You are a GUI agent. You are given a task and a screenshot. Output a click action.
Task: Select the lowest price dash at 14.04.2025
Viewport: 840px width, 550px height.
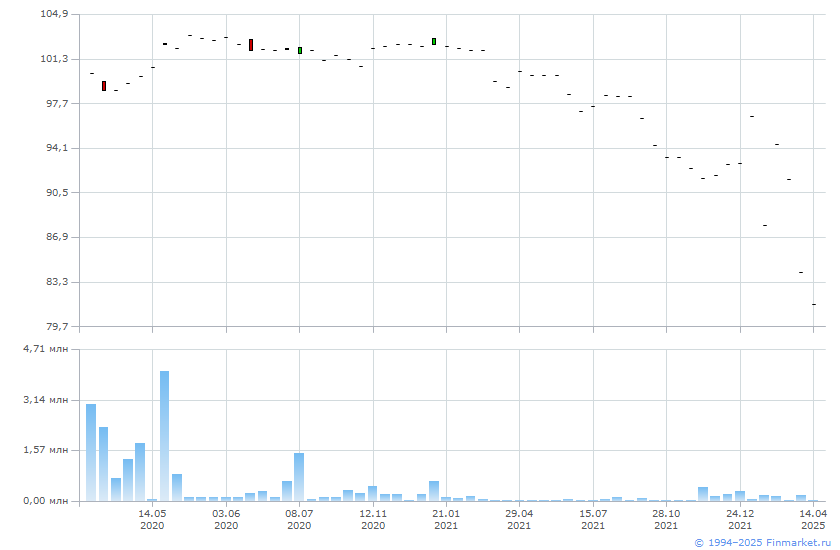click(814, 304)
